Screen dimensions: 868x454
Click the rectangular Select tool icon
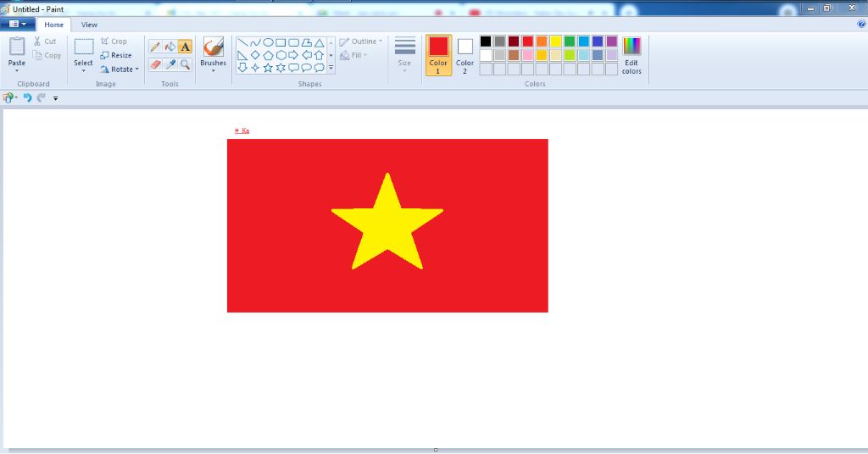(x=84, y=47)
